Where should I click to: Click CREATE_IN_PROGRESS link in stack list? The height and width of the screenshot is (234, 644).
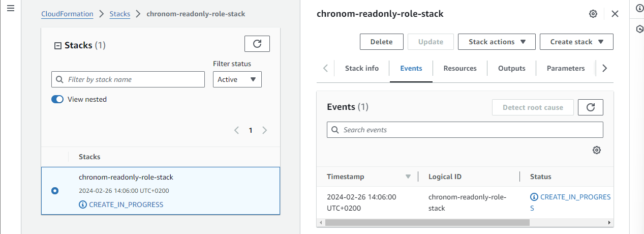126,204
